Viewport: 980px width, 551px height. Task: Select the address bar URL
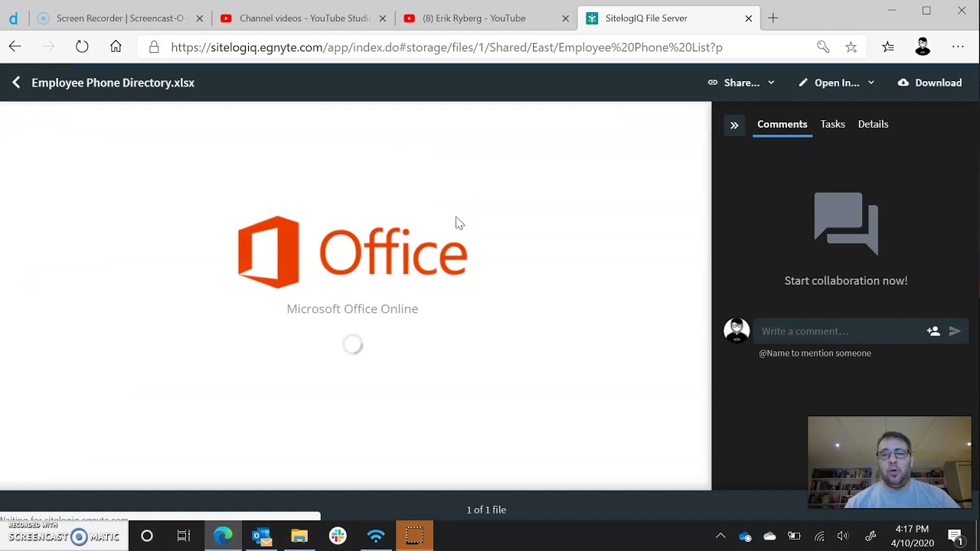446,47
